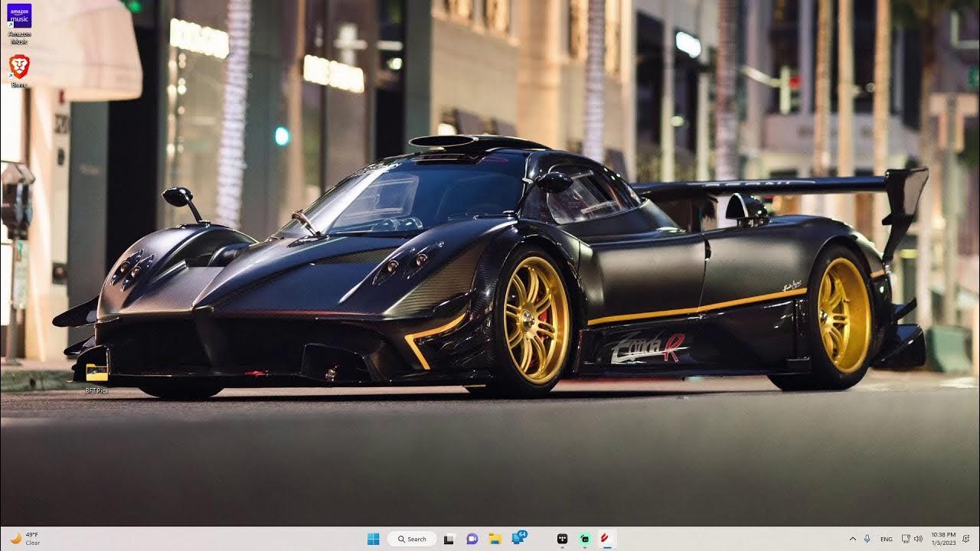Image resolution: width=980 pixels, height=551 pixels.
Task: Open the volume speaker control in tray
Action: [918, 539]
